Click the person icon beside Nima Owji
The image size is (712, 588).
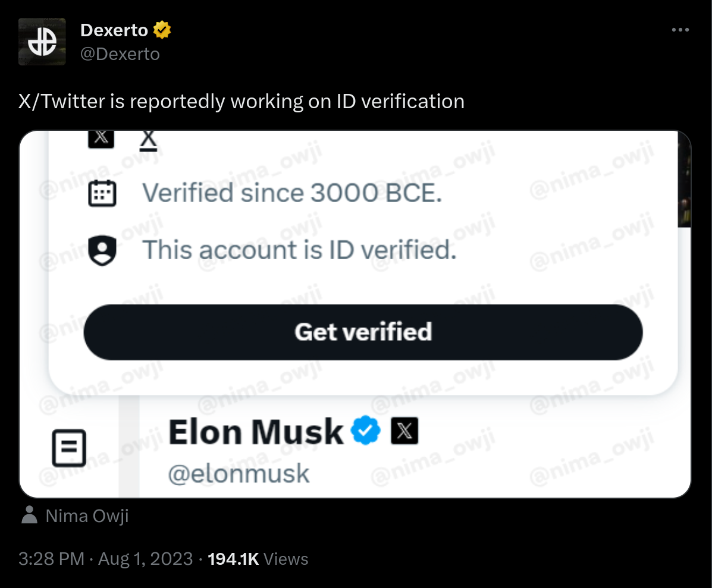coord(29,515)
